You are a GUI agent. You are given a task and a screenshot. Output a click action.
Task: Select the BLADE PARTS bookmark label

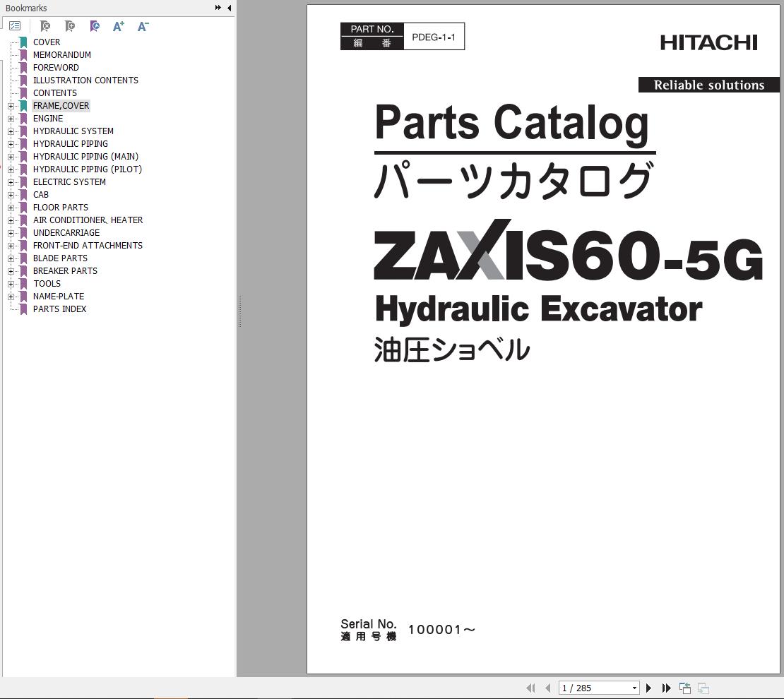tap(60, 258)
